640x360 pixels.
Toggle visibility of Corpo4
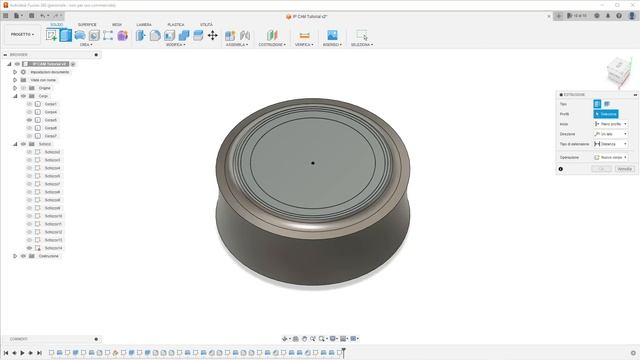pyautogui.click(x=29, y=112)
